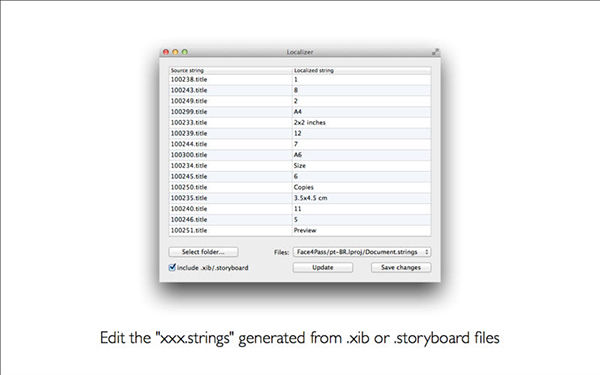The image size is (600, 375).
Task: Select the 100245.title source row
Action: [x=230, y=176]
